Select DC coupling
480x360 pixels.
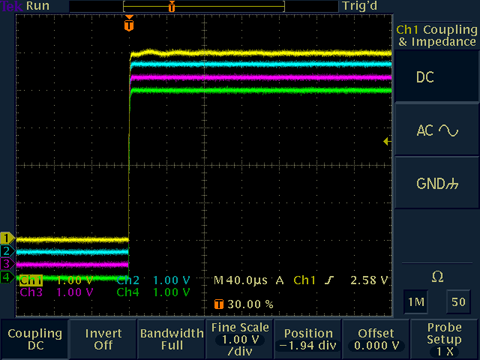[x=437, y=77]
